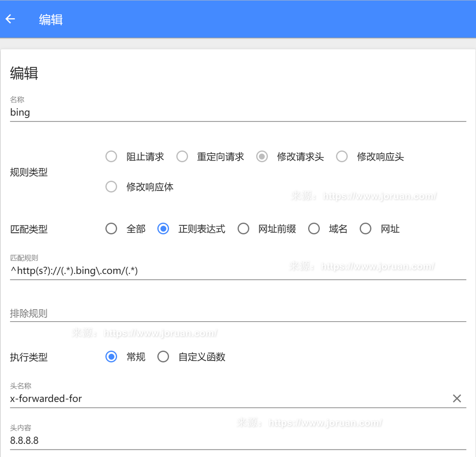The height and width of the screenshot is (457, 476).
Task: Set execution type to 常规
Action: [111, 357]
